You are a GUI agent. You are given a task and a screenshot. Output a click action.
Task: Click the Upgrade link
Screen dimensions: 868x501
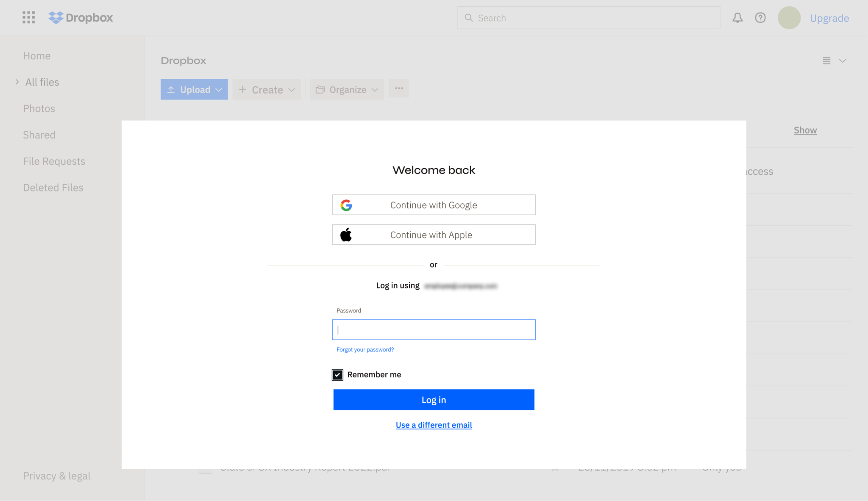point(829,18)
